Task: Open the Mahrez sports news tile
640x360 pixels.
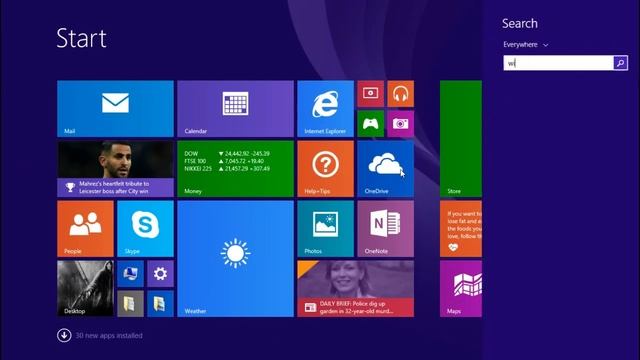Action: point(115,169)
